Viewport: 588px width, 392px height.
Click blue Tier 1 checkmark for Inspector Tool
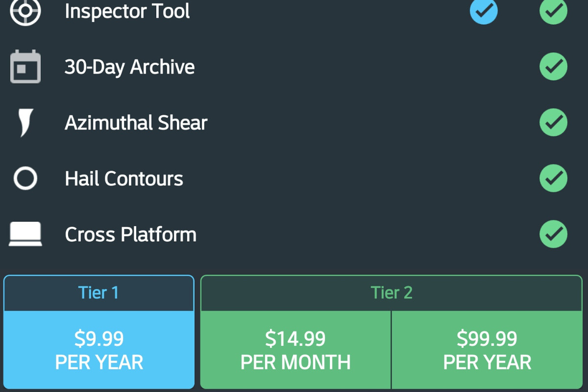tap(484, 12)
